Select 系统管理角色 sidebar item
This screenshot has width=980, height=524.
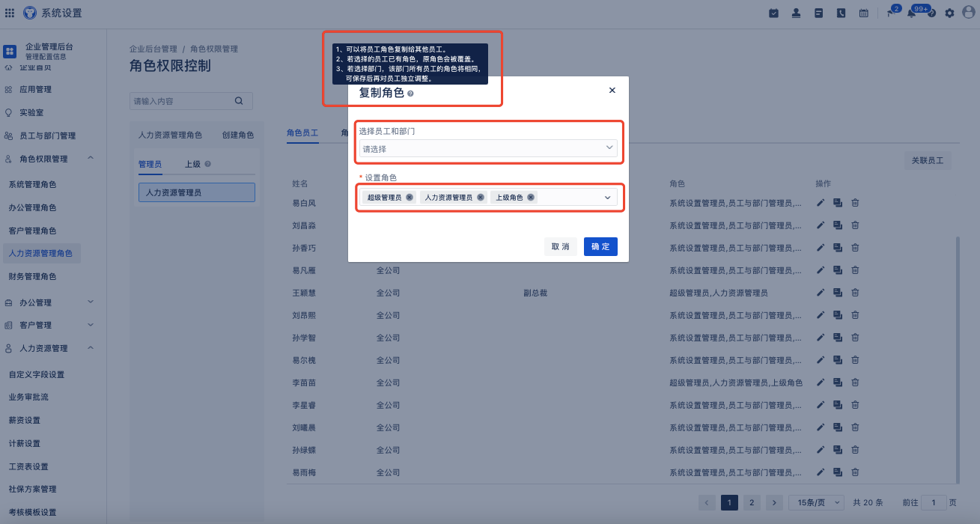pos(32,184)
